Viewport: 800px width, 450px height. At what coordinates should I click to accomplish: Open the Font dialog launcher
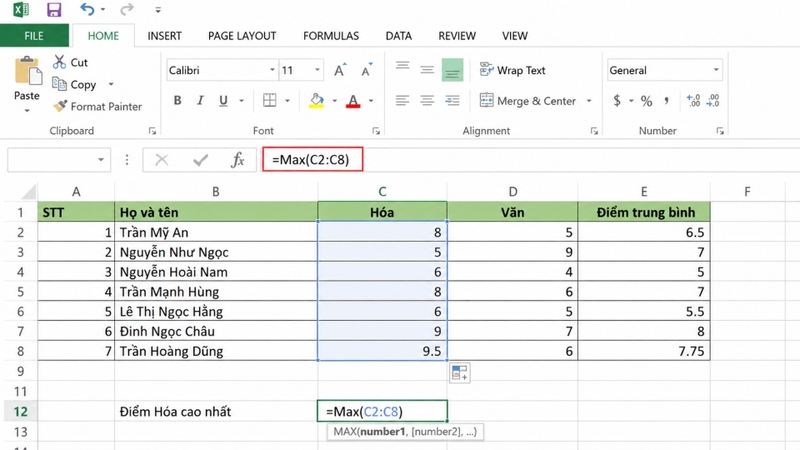click(x=376, y=131)
